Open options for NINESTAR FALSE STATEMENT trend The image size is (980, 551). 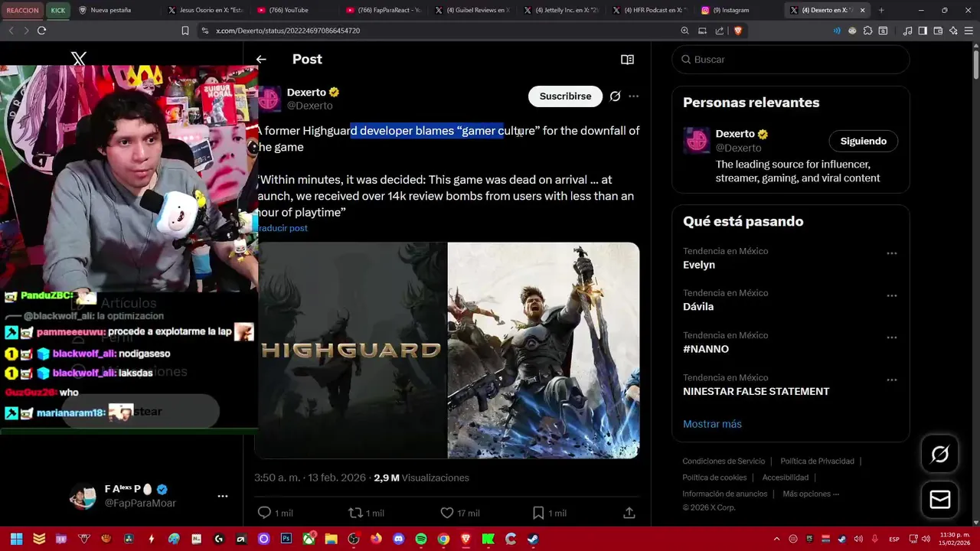point(891,380)
